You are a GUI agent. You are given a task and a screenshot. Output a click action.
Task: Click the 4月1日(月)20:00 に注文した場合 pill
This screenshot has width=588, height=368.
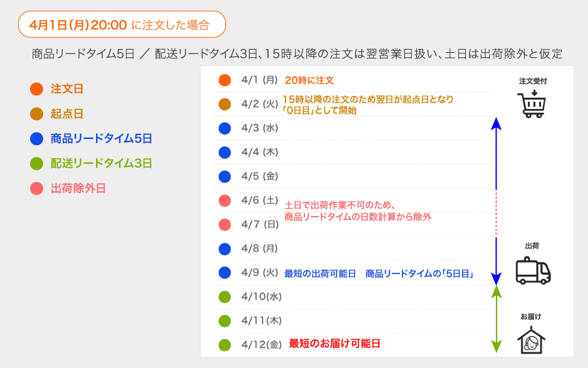tap(122, 24)
